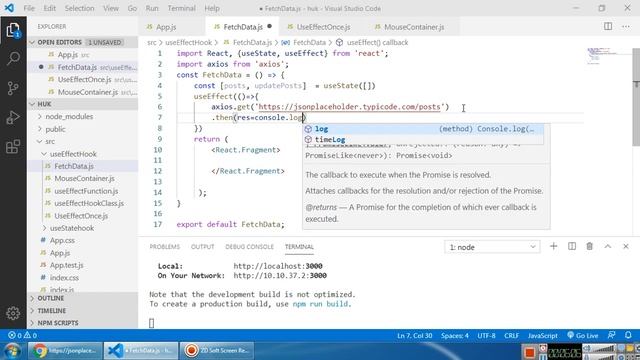Split the terminal panel
Viewport: 640px width, 360px height.
[x=572, y=246]
